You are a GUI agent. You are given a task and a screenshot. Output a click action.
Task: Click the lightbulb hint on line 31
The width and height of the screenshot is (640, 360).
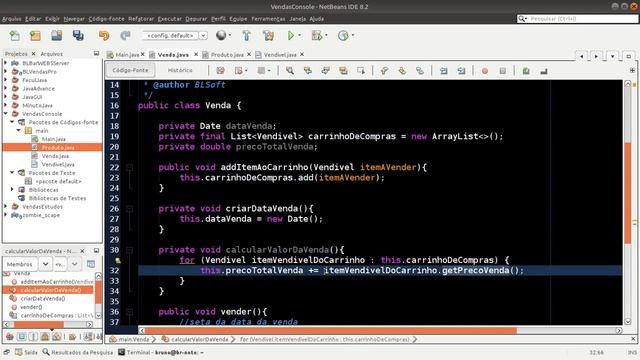118,260
